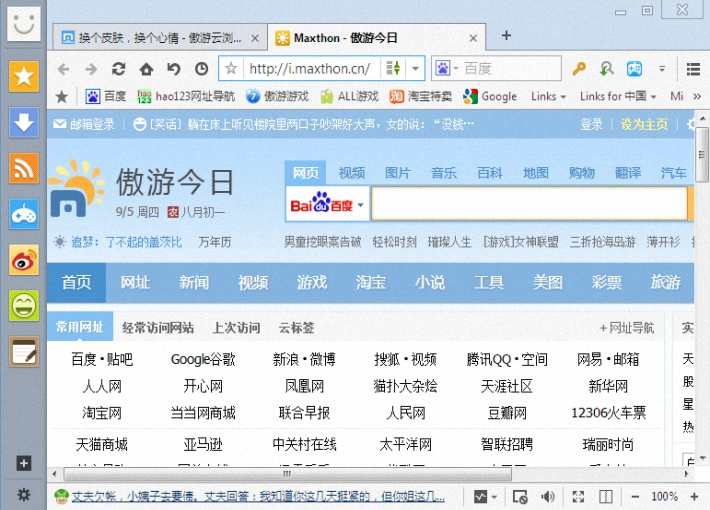710x510 pixels.
Task: Open the 新闻 navigation menu item
Action: (194, 282)
